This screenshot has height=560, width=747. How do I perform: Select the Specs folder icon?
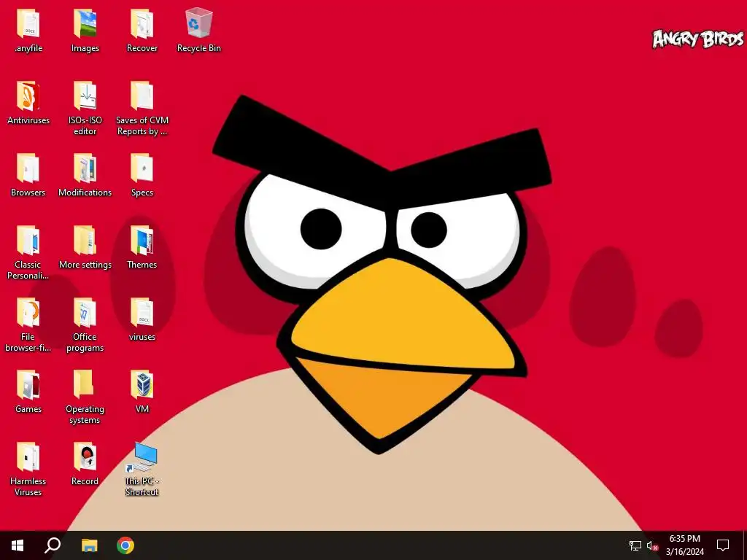point(142,168)
